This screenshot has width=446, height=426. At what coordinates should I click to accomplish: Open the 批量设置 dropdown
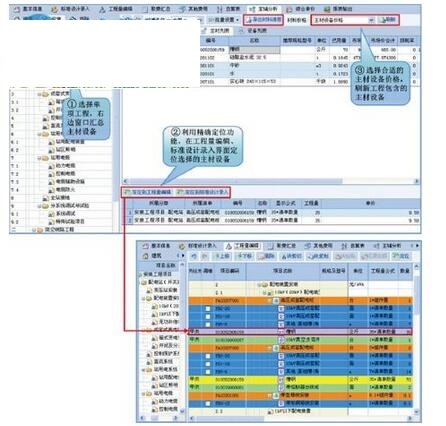[x=224, y=20]
